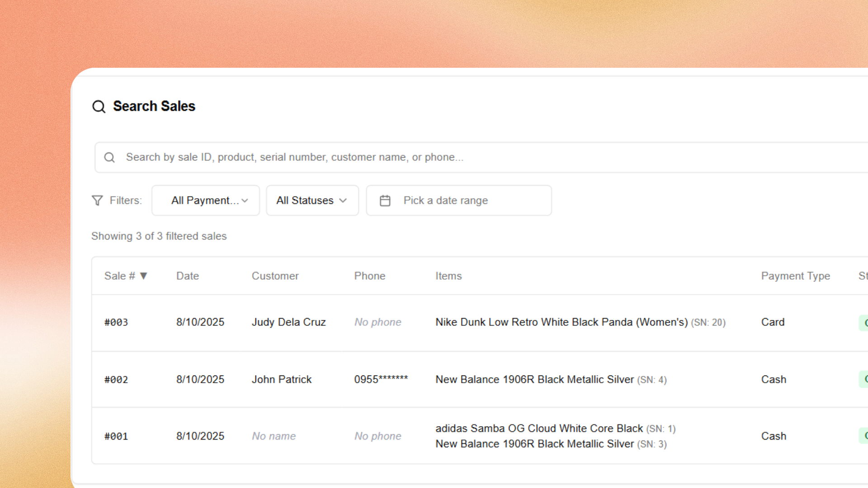868x488 pixels.
Task: Click the Payment Type column header
Action: 795,276
